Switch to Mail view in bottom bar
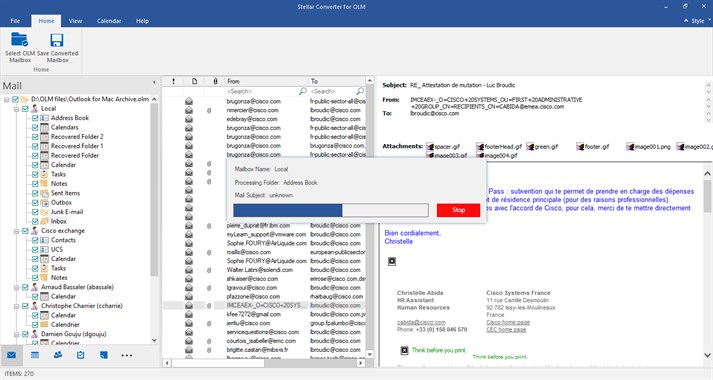The image size is (713, 380). point(11,355)
